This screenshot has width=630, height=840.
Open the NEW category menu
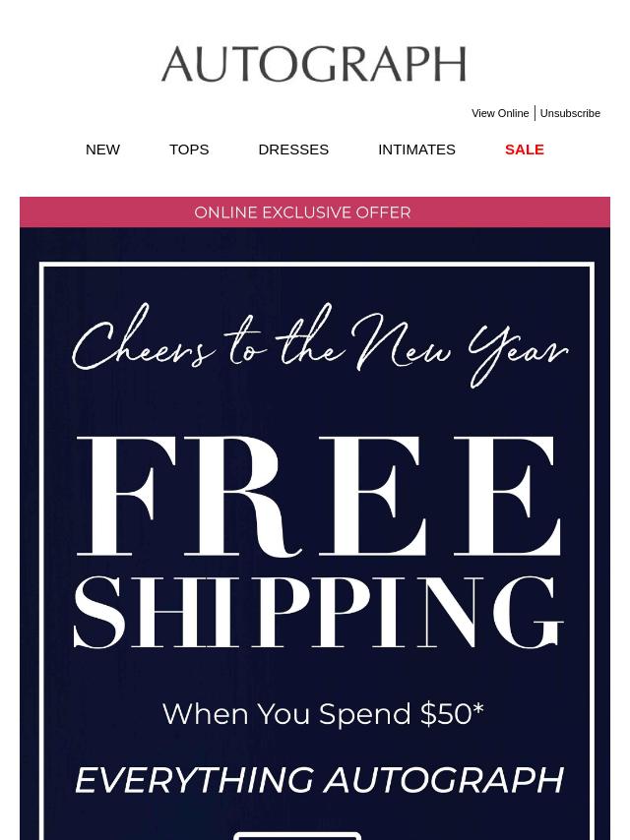[x=102, y=150]
